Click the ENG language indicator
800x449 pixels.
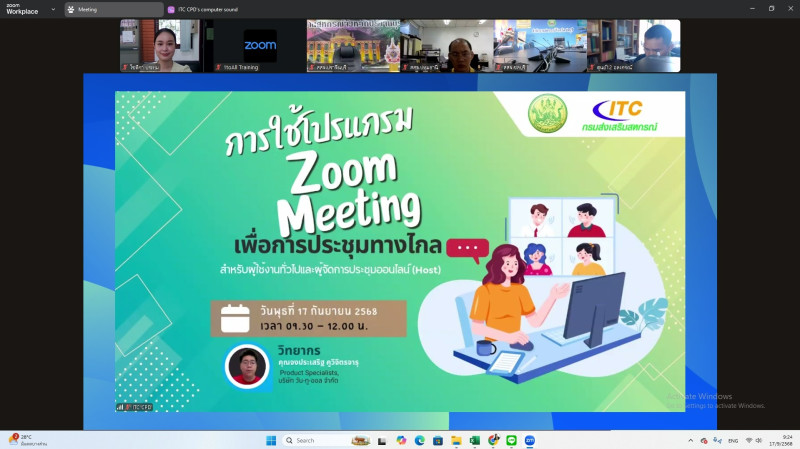[733, 440]
